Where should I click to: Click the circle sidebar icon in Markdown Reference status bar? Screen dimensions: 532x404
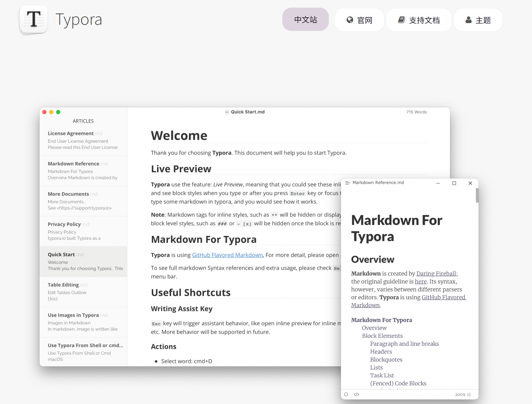(x=346, y=394)
